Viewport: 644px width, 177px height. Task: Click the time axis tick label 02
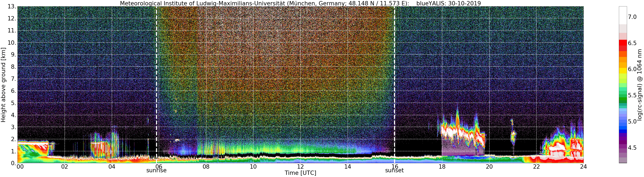(65, 167)
